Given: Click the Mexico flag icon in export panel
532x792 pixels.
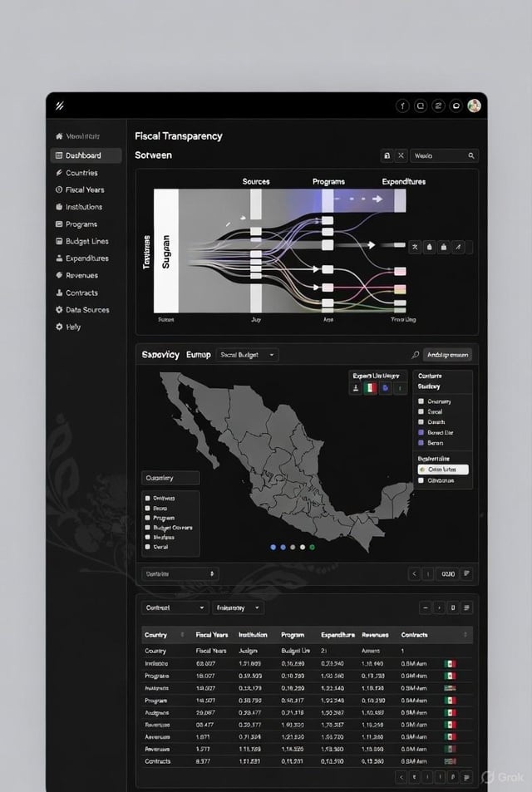Looking at the screenshot, I should tap(371, 388).
